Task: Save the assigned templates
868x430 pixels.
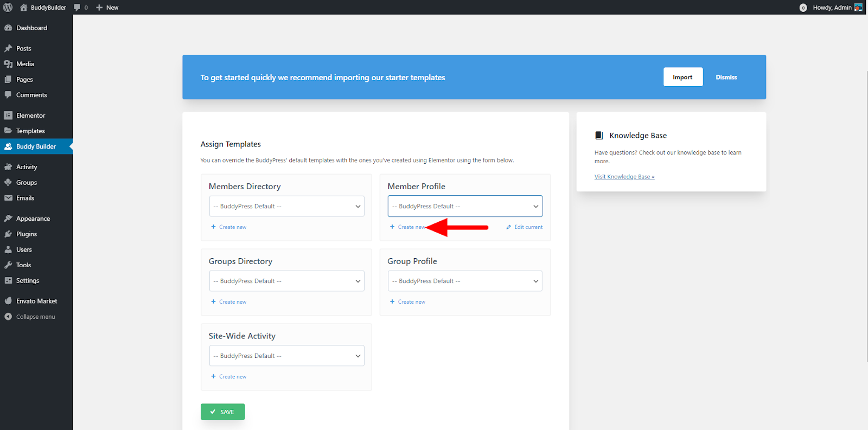Action: pos(222,412)
